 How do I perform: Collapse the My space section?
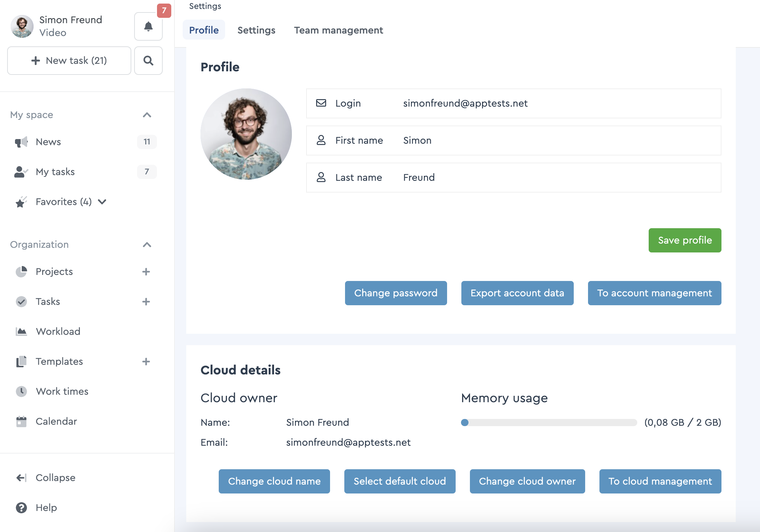(147, 115)
